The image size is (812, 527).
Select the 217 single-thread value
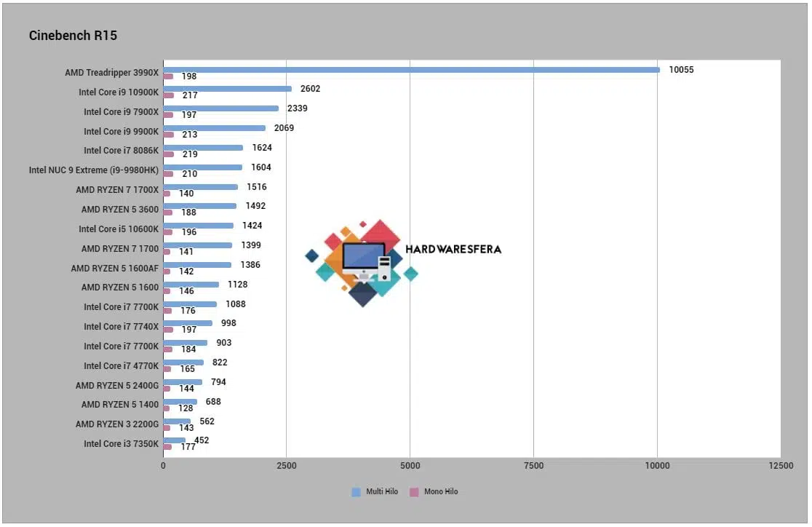point(190,95)
